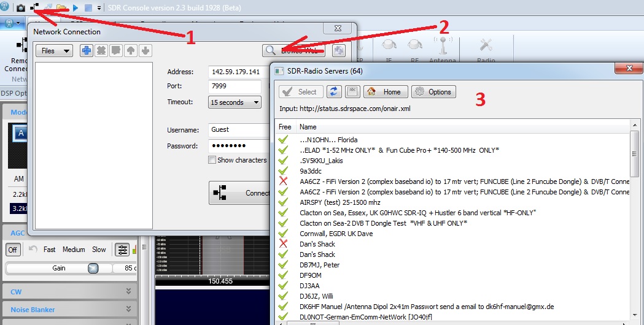Screen dimensions: 644x325
Task: Open AGC detailed settings sliders icon
Action: pos(122,250)
